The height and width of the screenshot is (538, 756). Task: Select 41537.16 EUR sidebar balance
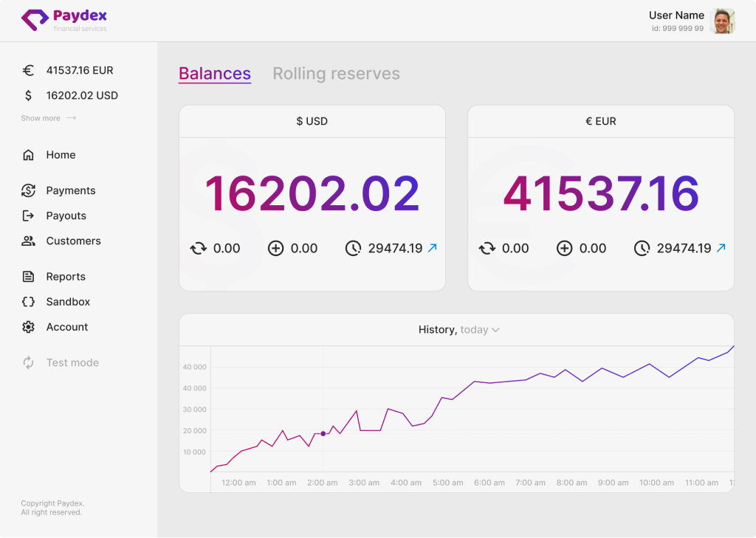[x=80, y=70]
